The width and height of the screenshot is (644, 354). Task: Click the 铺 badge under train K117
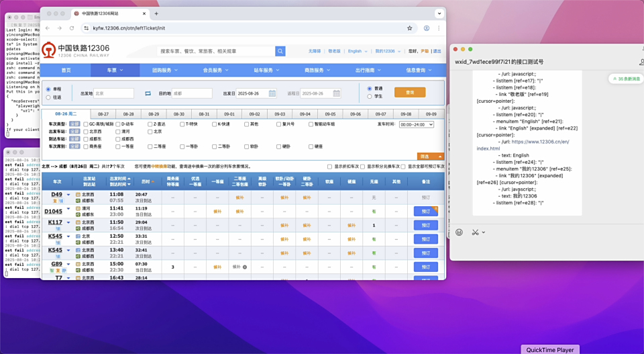click(x=58, y=228)
